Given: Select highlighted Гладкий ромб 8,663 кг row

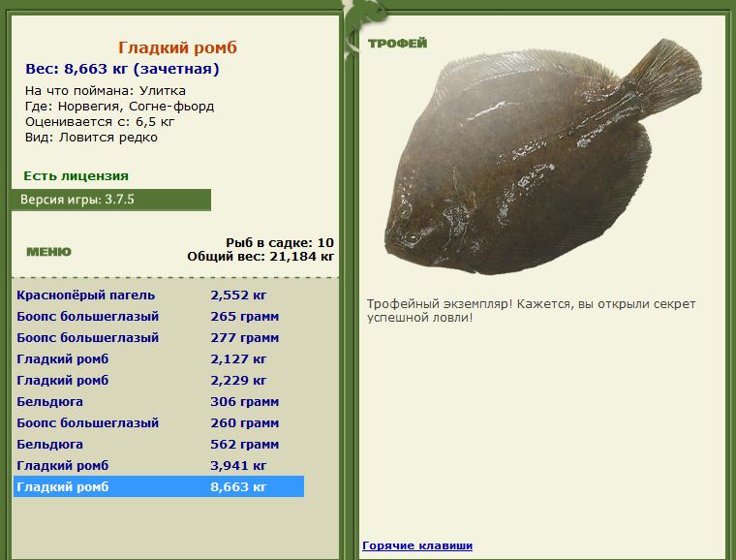Looking at the screenshot, I should pos(159,486).
